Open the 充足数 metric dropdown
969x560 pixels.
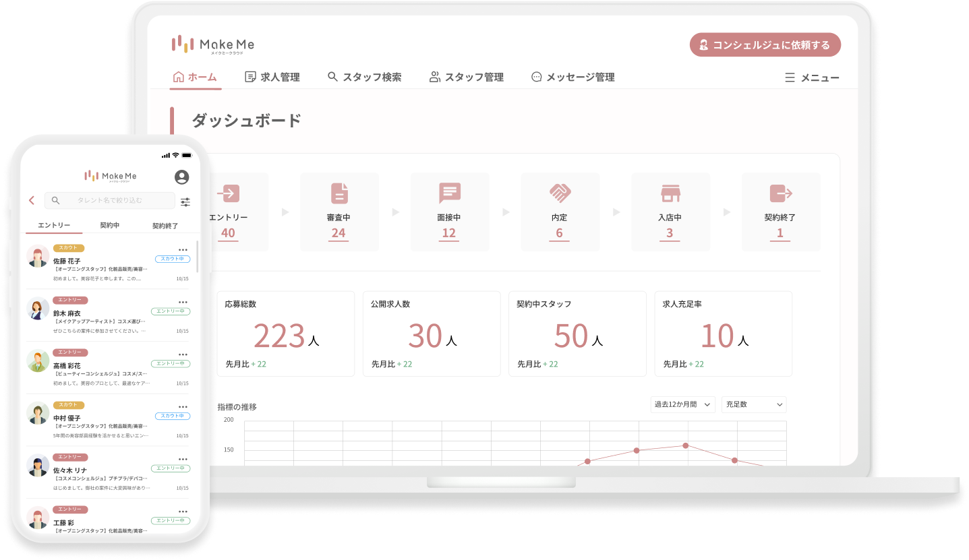(754, 404)
